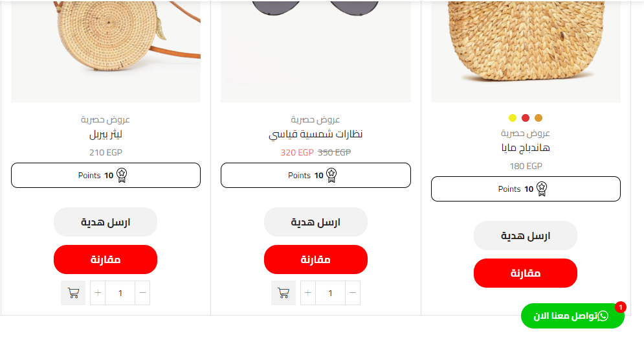Click points medal icon for ليثر بيريل
The height and width of the screenshot is (346, 644).
122,176
